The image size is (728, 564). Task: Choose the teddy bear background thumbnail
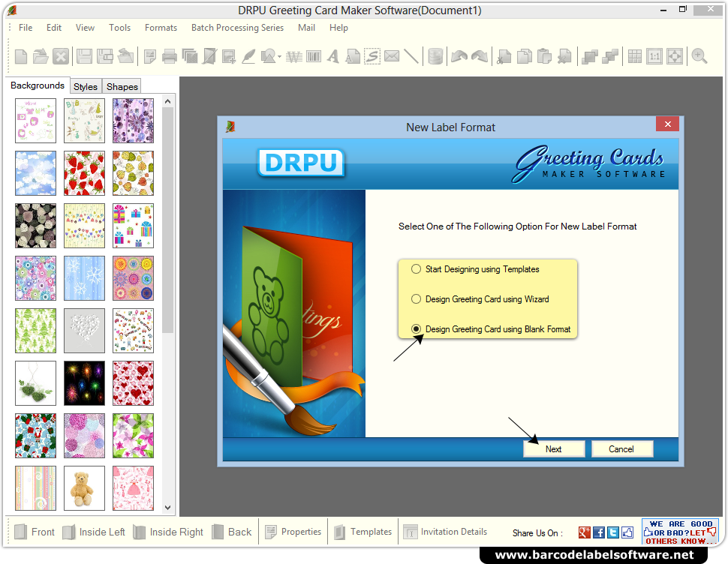84,488
